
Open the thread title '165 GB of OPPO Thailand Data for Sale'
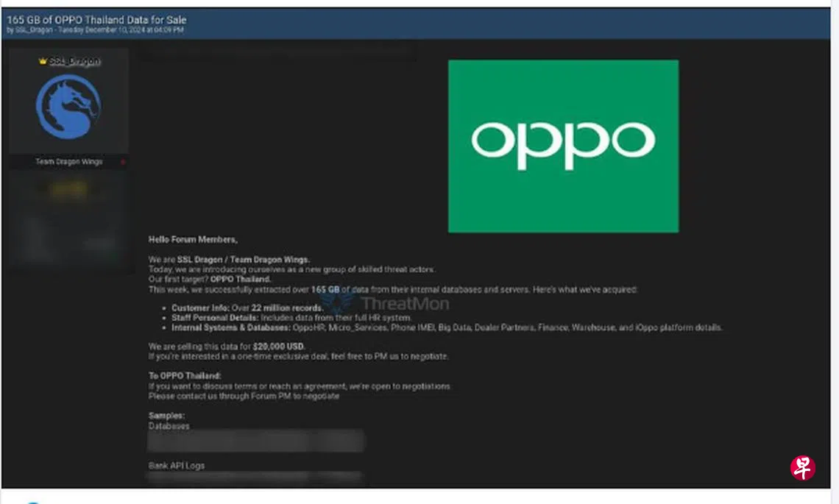[x=96, y=20]
